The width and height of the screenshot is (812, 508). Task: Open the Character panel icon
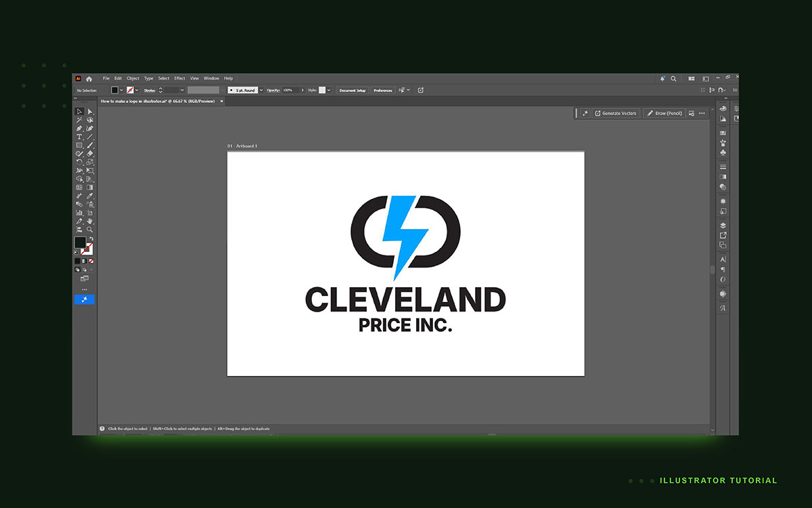[x=723, y=259]
